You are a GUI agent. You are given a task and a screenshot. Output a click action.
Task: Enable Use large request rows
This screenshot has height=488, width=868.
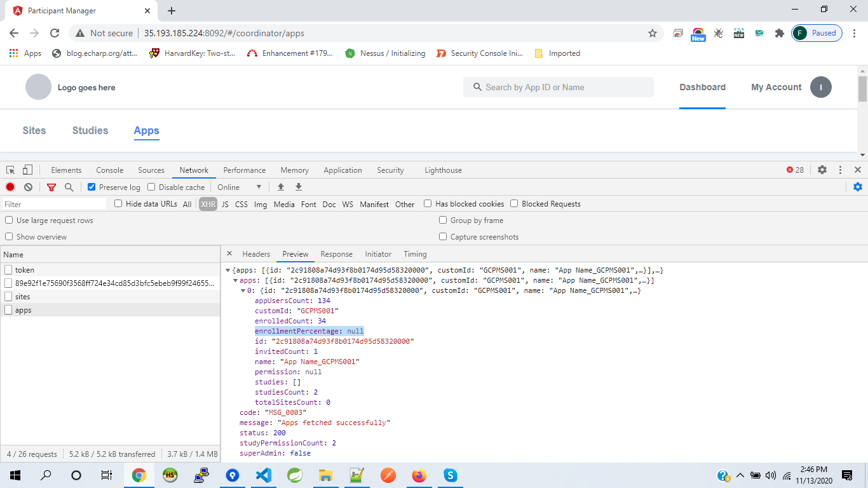tap(9, 220)
